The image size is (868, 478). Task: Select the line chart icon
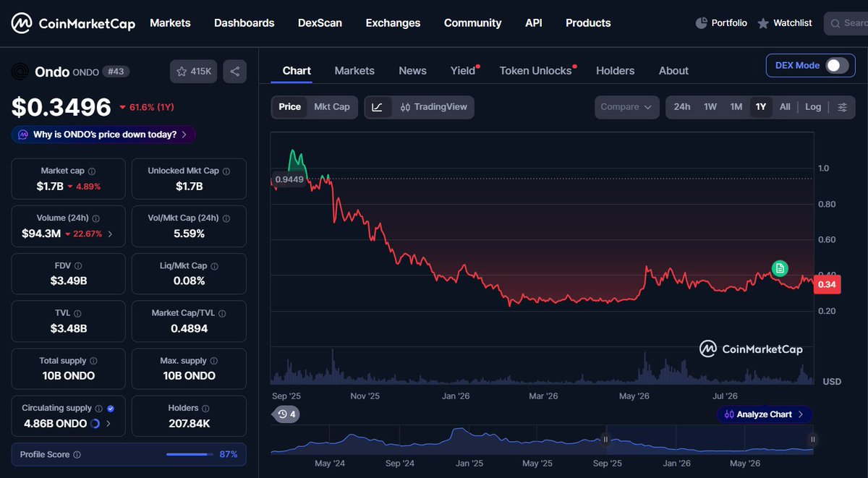(378, 107)
